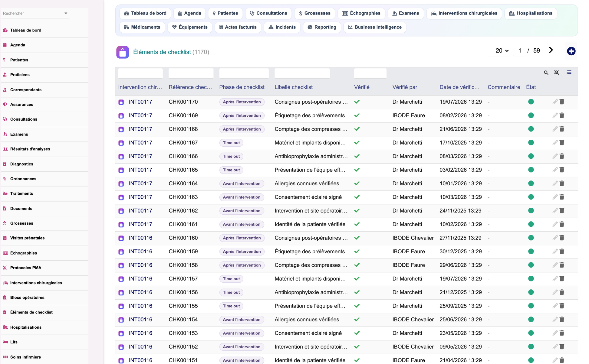
Task: Click the Documents file icon in sidebar
Action: point(5,209)
